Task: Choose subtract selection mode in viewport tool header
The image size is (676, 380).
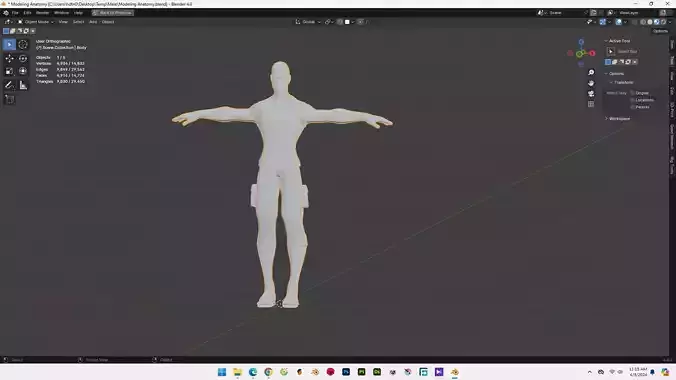Action: point(19,31)
